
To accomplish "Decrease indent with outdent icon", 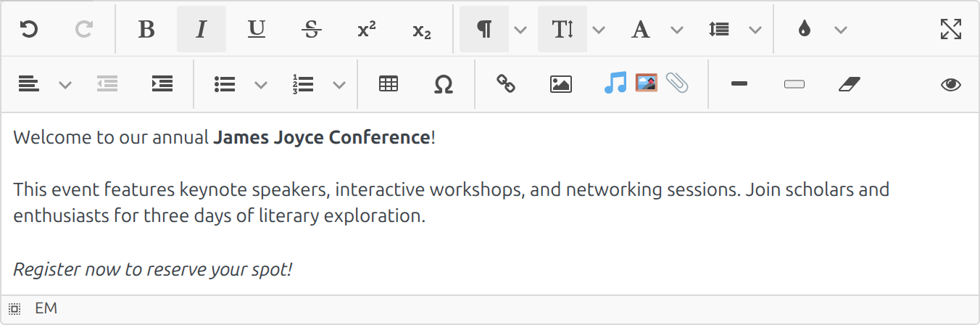I will coord(107,84).
